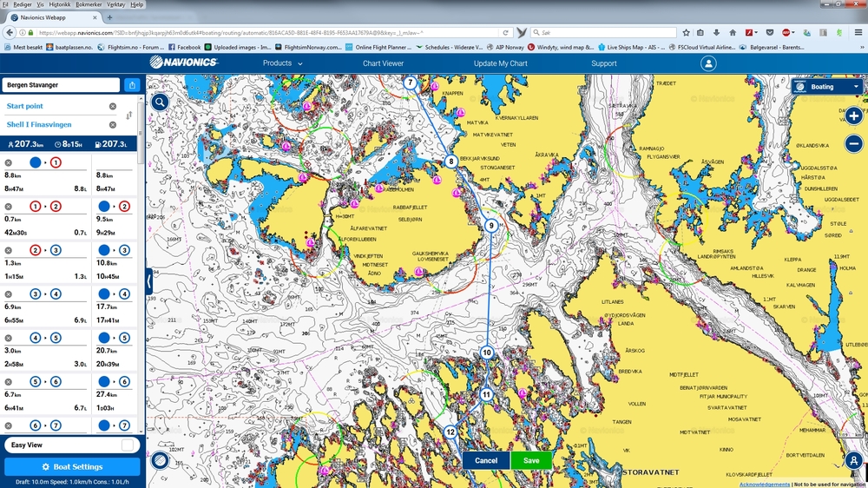This screenshot has width=868, height=488.
Task: Swap start and end points
Action: coord(129,115)
